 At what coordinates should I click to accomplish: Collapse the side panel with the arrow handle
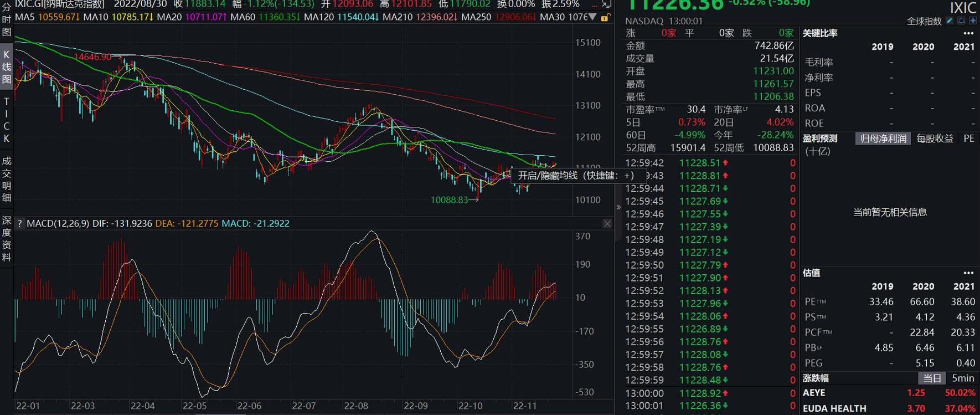(x=618, y=207)
